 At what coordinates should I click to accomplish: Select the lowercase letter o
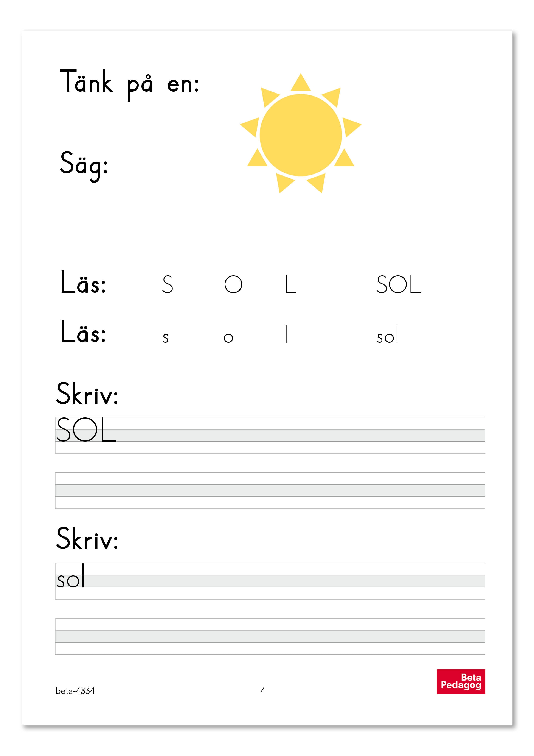[228, 338]
